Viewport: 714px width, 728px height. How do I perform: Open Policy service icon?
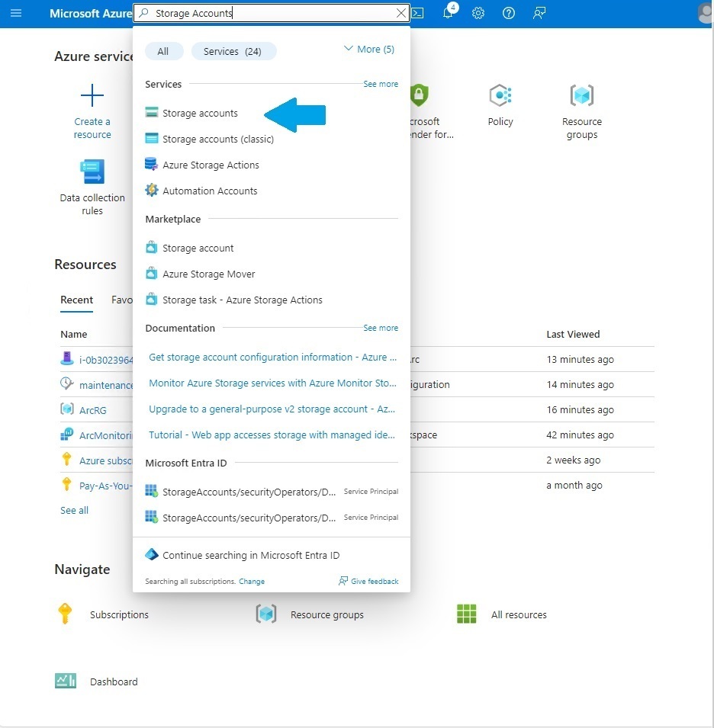click(x=500, y=95)
